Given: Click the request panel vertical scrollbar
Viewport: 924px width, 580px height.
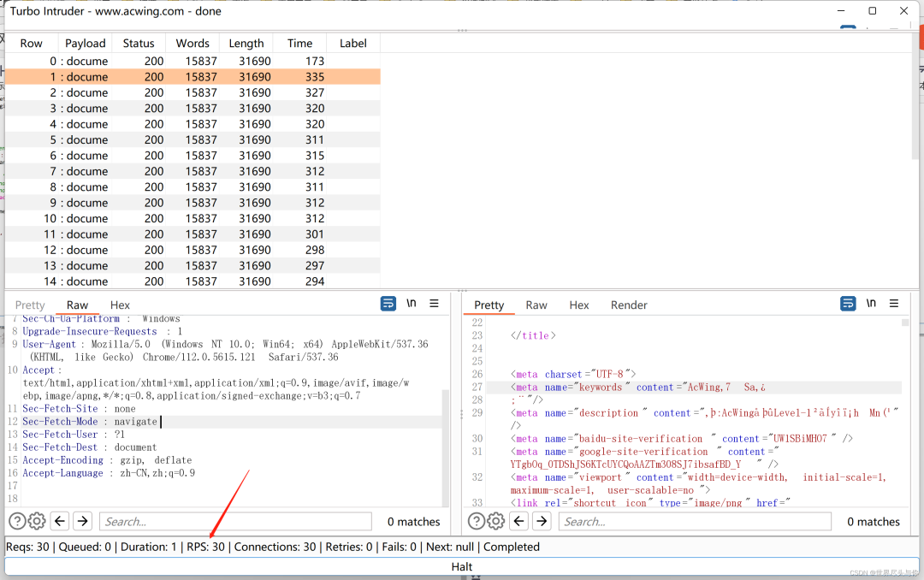Looking at the screenshot, I should point(446,448).
